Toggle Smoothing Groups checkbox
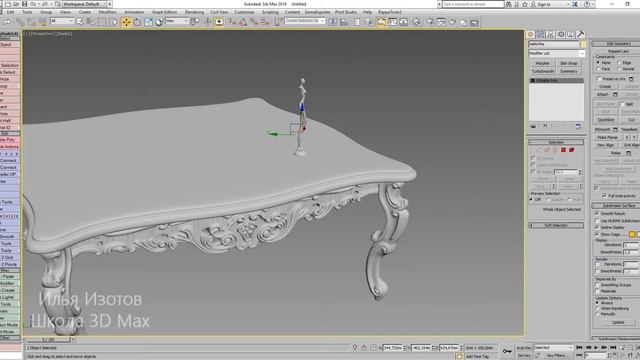 pos(597,285)
